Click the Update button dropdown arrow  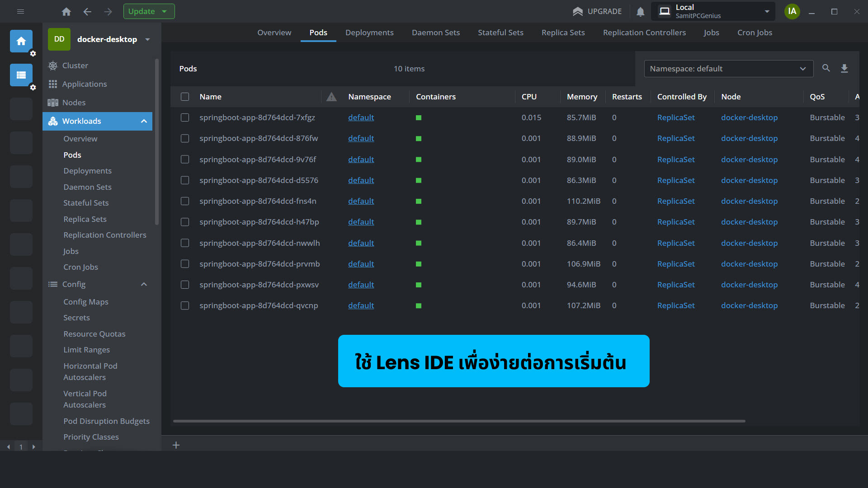(x=165, y=11)
